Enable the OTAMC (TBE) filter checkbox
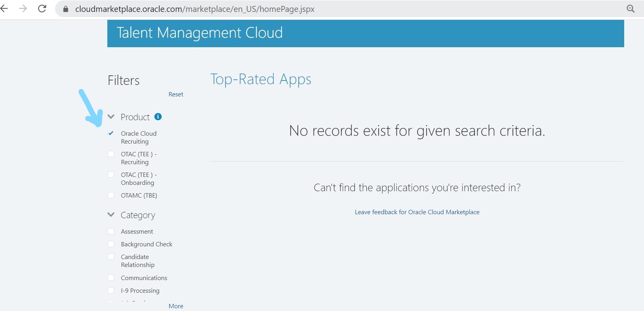This screenshot has width=644, height=311. [111, 195]
